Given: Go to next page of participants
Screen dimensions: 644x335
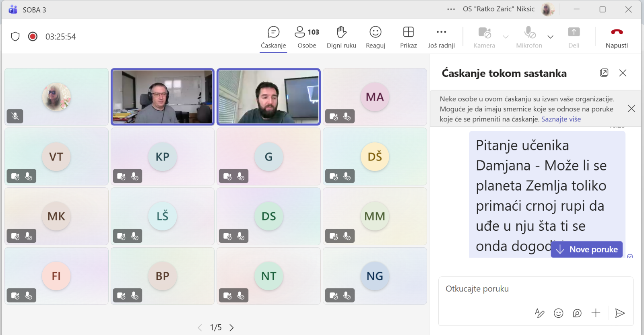Looking at the screenshot, I should tap(231, 328).
